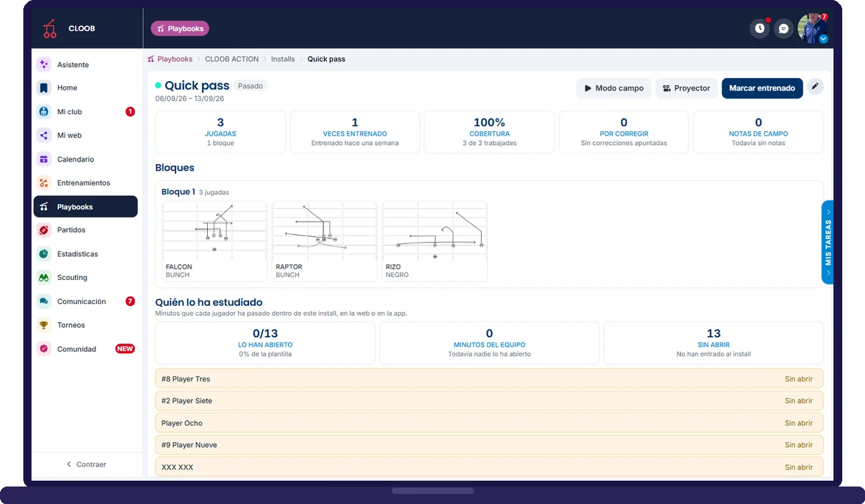Click the Playbooks pill in top bar
This screenshot has height=504, width=865.
[x=180, y=29]
